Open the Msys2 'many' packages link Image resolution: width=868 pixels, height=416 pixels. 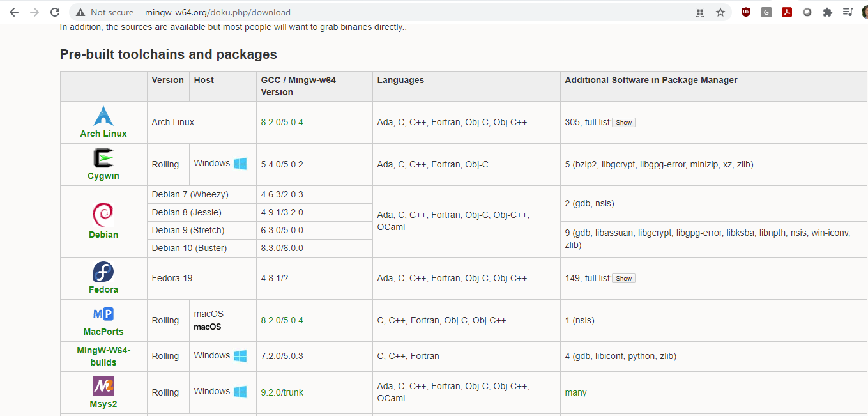tap(575, 392)
